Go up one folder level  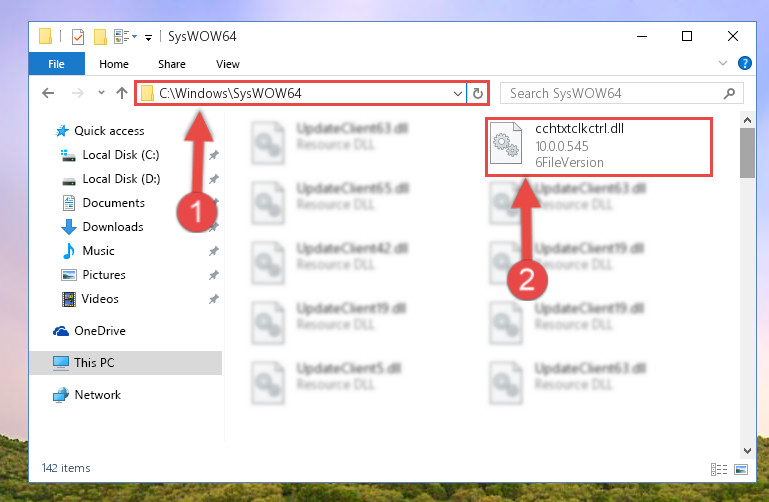[x=122, y=93]
